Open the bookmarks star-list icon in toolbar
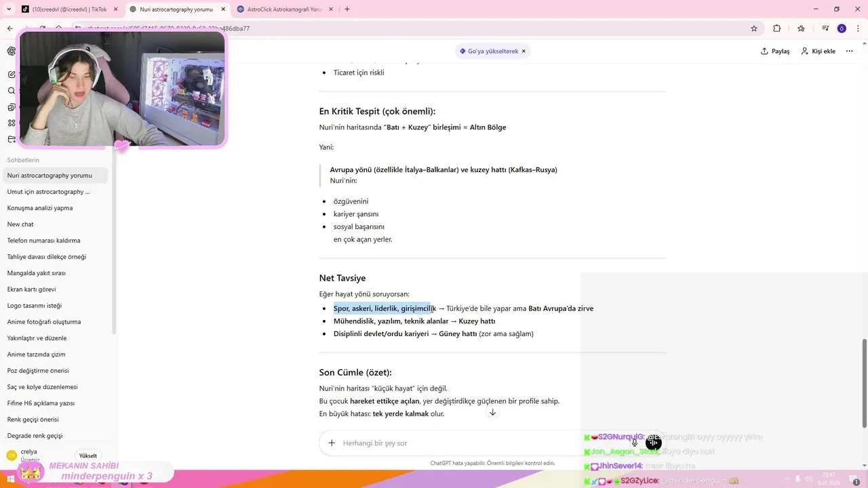 click(801, 28)
